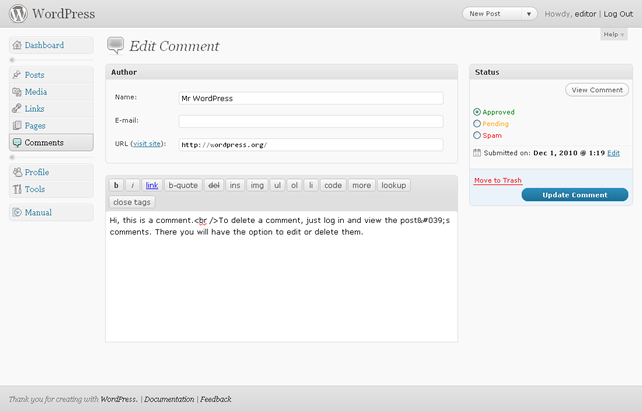Click the calendar icon beside Submitted on

point(477,153)
